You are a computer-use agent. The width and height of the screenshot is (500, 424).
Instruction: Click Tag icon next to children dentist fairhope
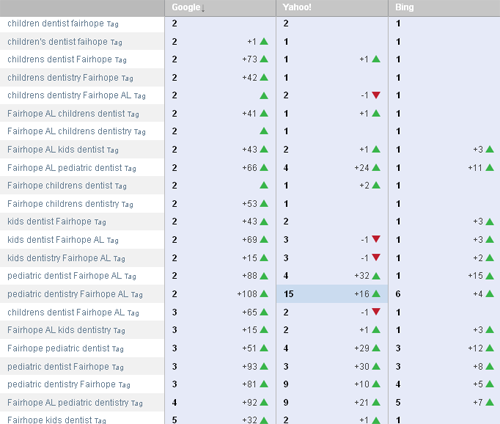pos(112,24)
